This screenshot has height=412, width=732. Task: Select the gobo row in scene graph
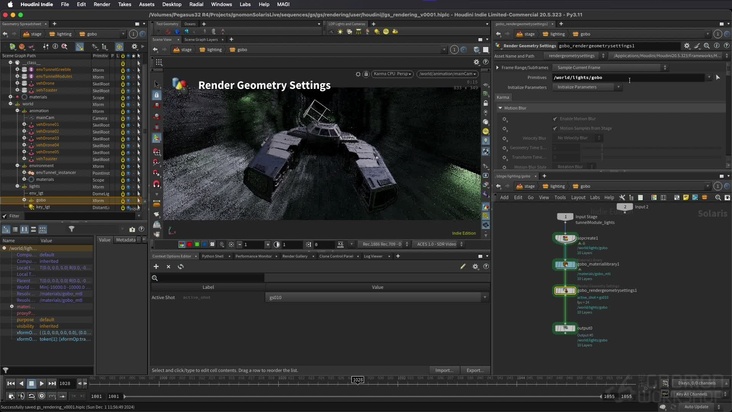click(70, 200)
